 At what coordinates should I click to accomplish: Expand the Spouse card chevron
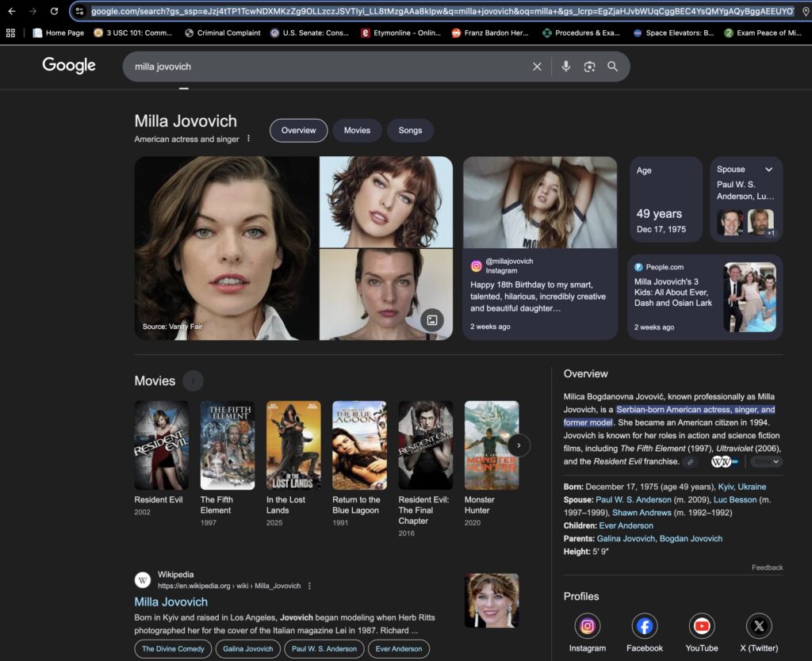point(768,170)
